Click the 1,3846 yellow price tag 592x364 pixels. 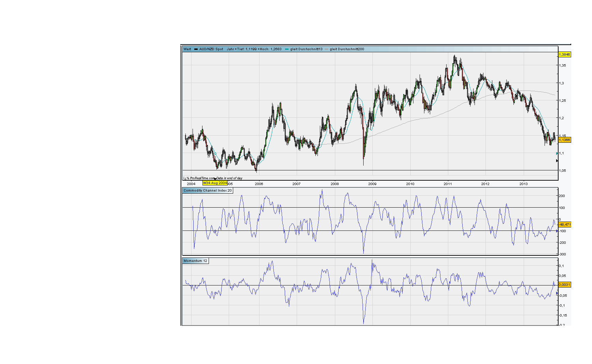coord(564,55)
